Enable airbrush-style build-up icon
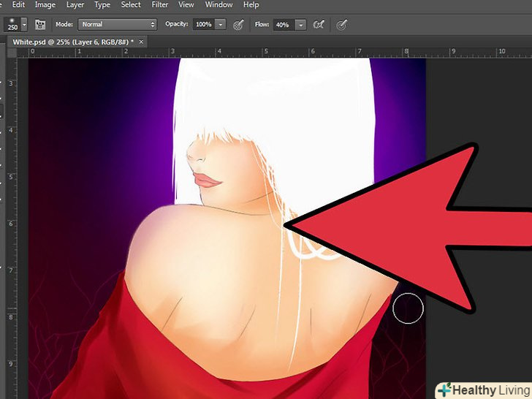The width and height of the screenshot is (532, 399). tap(318, 25)
